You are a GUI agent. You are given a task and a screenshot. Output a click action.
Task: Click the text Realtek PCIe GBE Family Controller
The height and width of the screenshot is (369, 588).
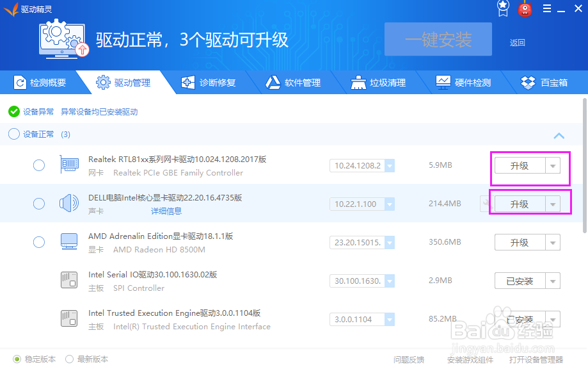coord(178,173)
